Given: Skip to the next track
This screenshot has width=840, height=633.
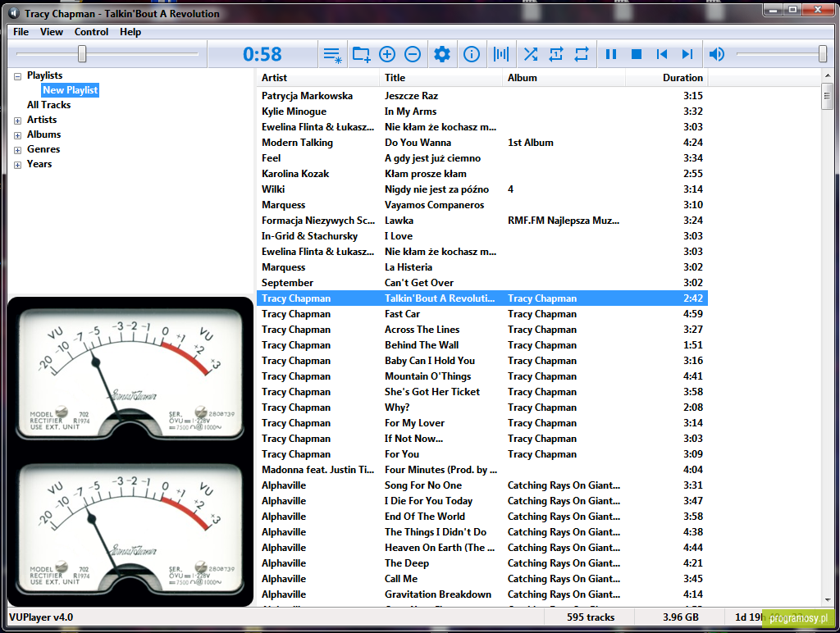Looking at the screenshot, I should [687, 54].
